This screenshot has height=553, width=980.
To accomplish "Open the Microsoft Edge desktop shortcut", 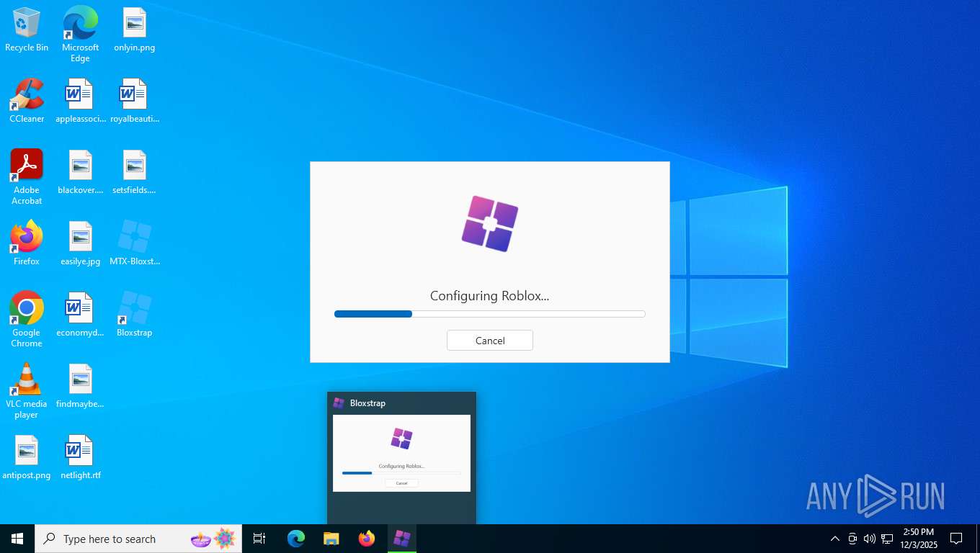I will point(80,35).
